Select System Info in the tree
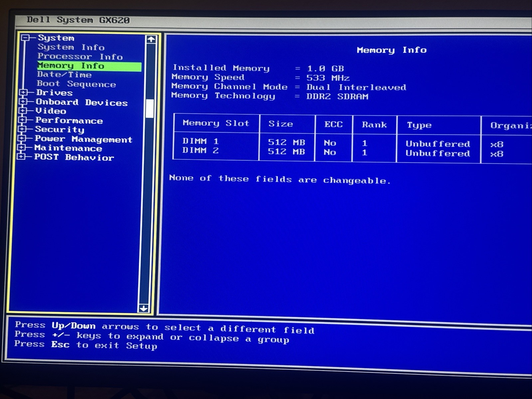 [71, 47]
